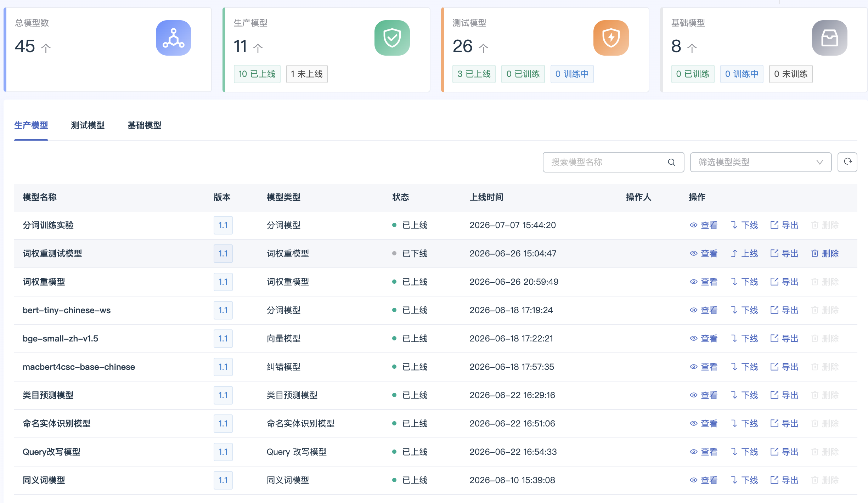Click the gray inbox base model icon
This screenshot has height=503, width=868.
tap(829, 38)
